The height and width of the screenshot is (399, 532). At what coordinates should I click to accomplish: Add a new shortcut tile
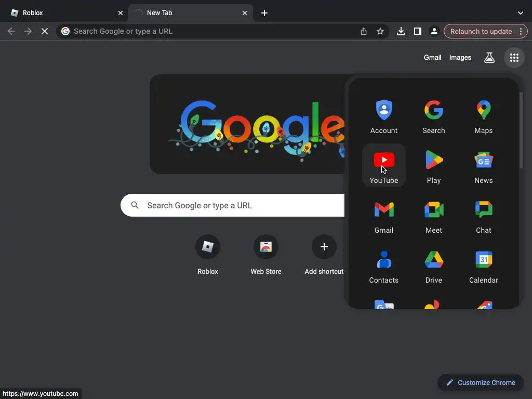(324, 255)
